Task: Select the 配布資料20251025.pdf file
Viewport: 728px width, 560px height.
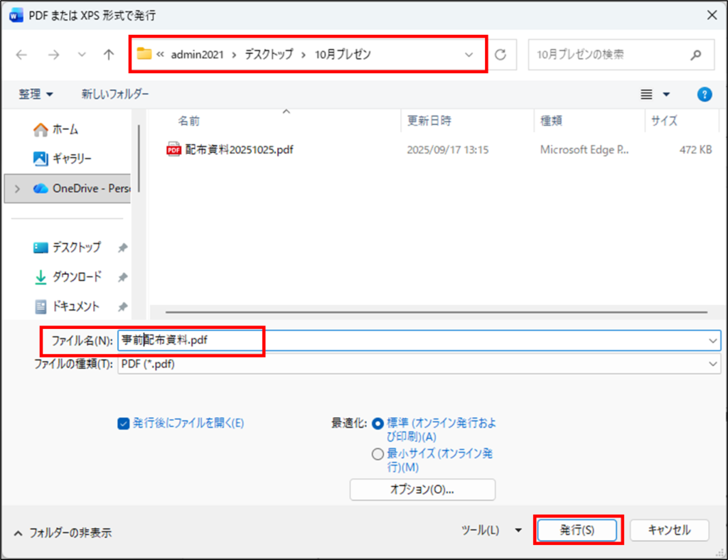Action: pyautogui.click(x=239, y=150)
